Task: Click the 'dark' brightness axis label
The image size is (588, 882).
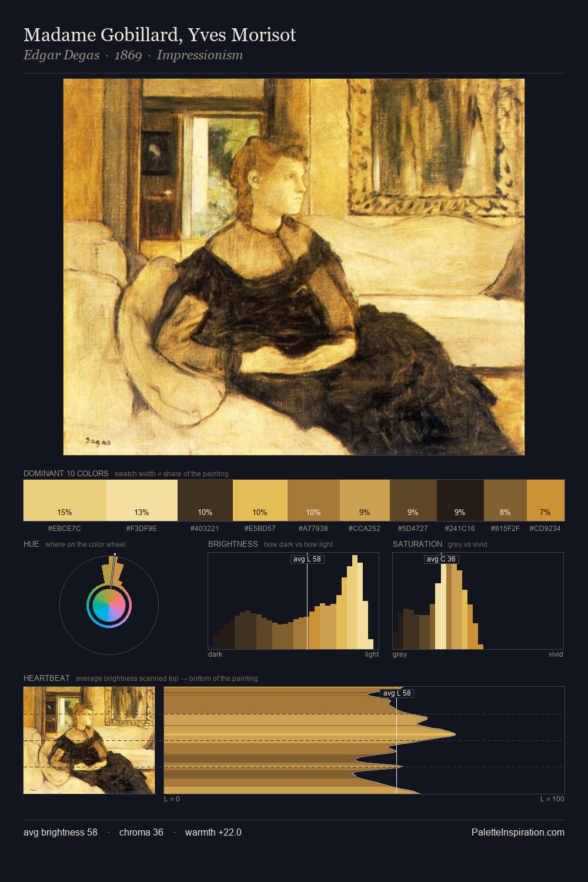Action: 215,654
